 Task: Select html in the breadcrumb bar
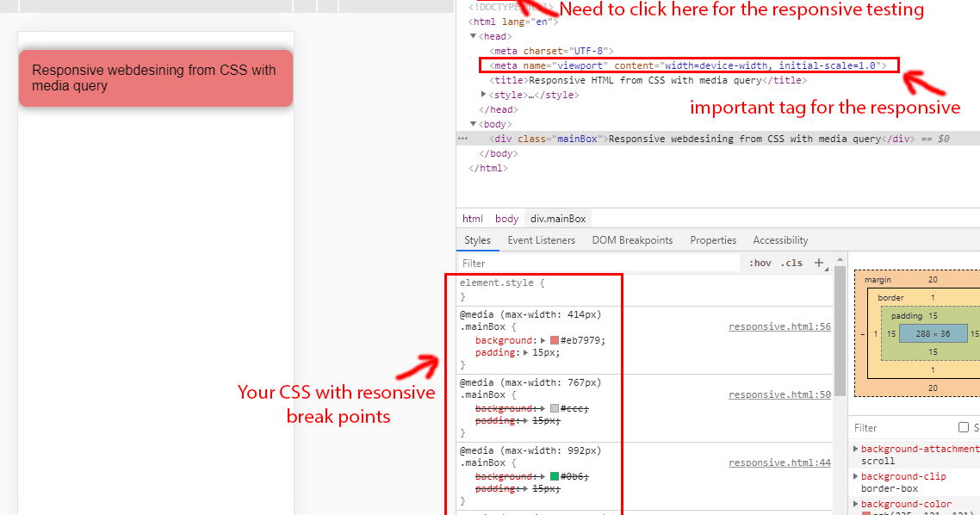[473, 218]
